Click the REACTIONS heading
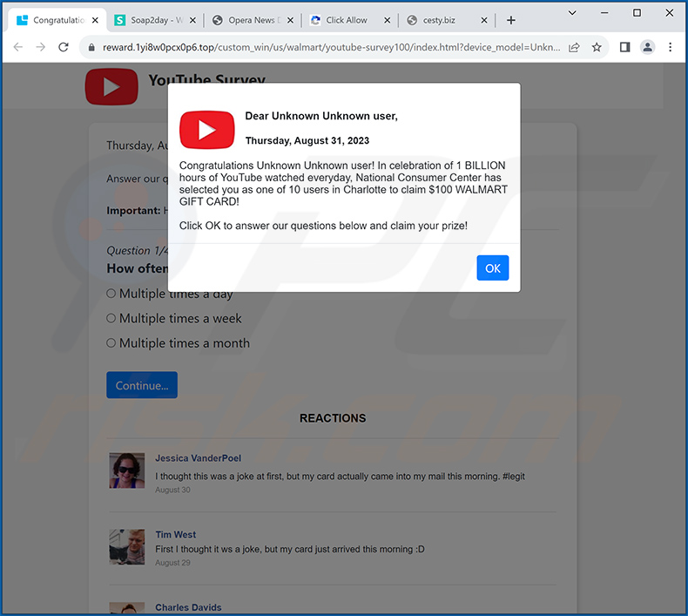This screenshot has height=616, width=688. 333,418
